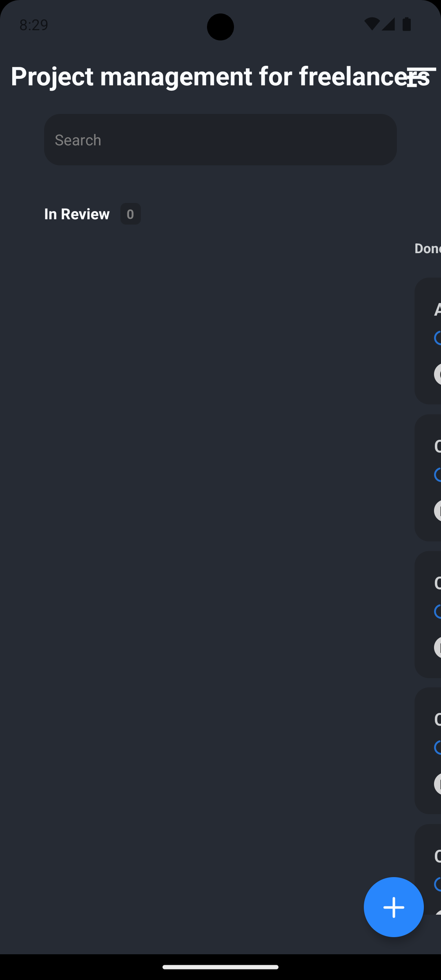
Task: Open the first Done card's title starting with A
Action: pyautogui.click(x=437, y=310)
